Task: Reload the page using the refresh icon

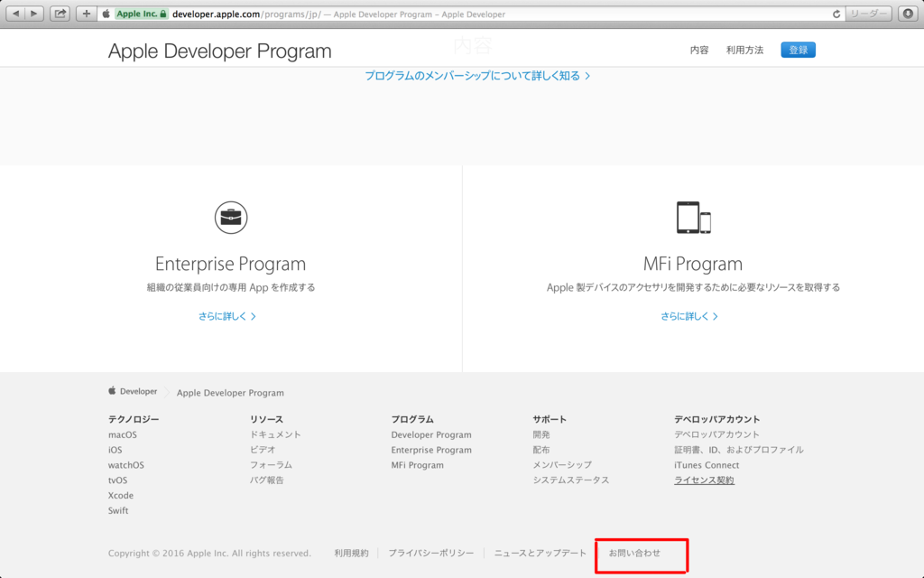Action: [x=836, y=14]
